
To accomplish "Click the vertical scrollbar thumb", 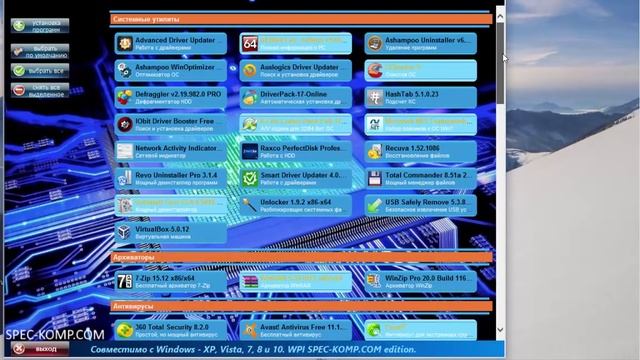I will [500, 63].
